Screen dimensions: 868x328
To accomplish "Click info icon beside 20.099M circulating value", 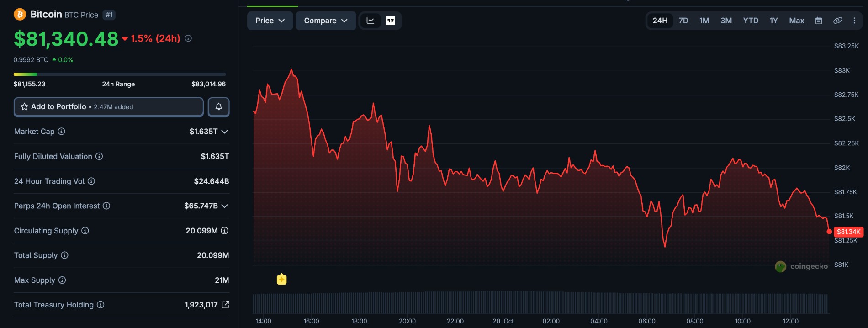I will click(x=225, y=231).
